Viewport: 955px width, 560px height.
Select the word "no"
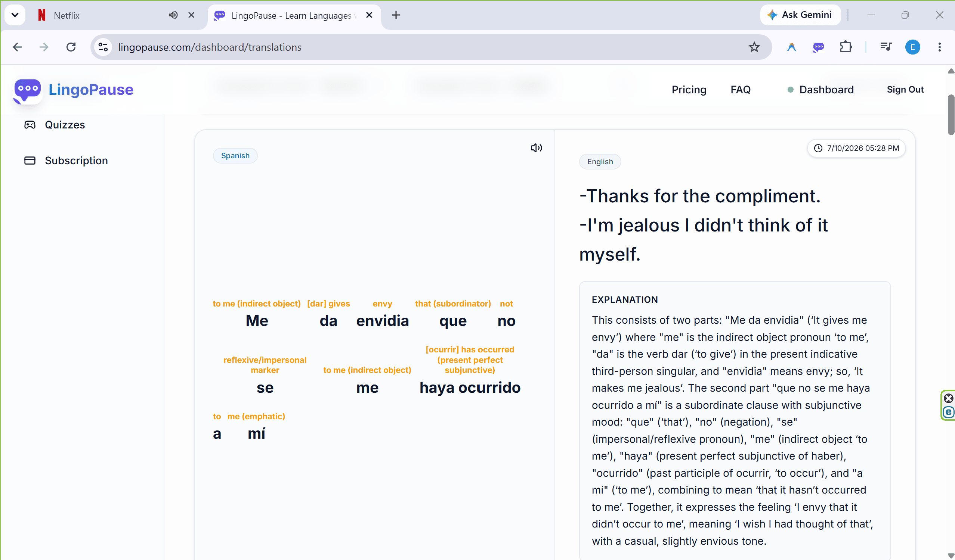(x=506, y=321)
